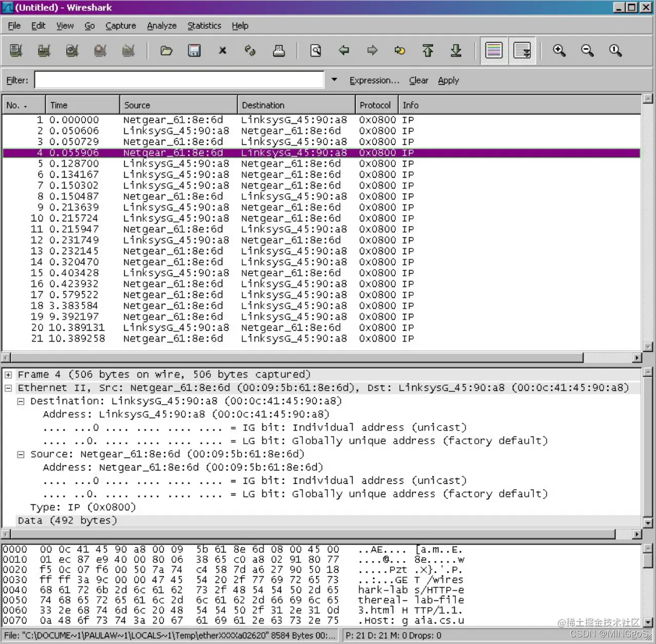The image size is (656, 644).
Task: Jump to last packet icon
Action: click(x=456, y=50)
